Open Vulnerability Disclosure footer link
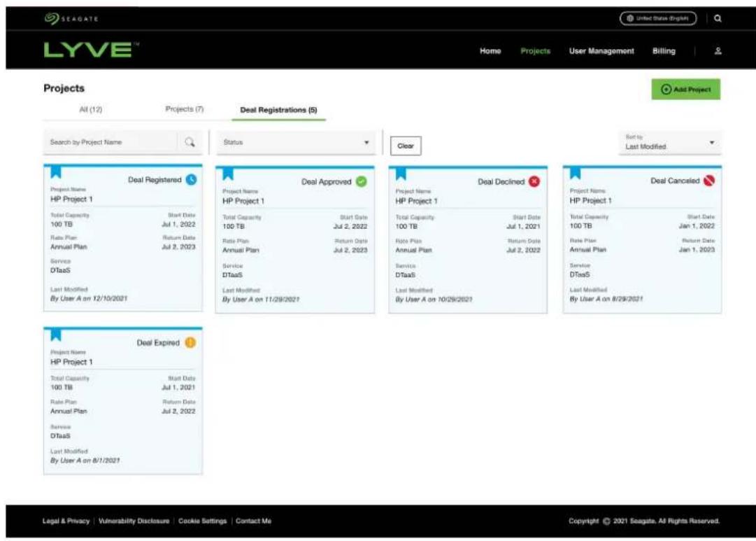 (x=134, y=521)
